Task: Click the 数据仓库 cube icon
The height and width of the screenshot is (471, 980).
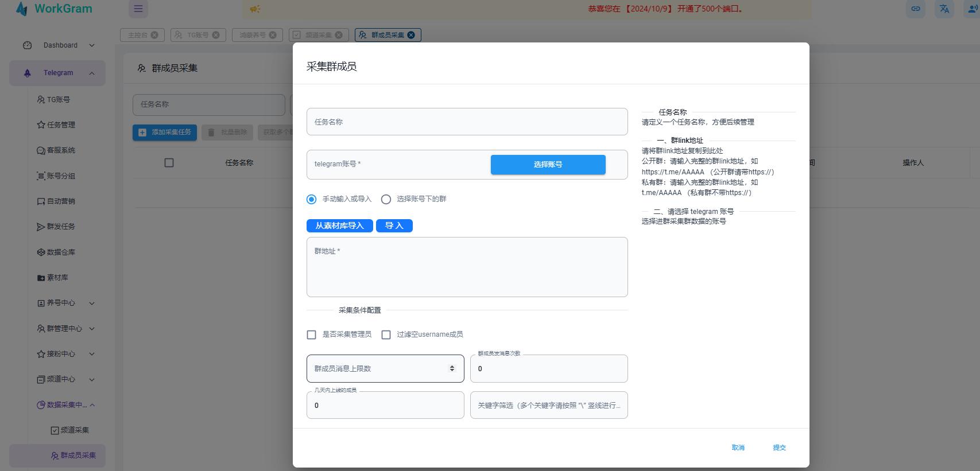Action: (x=41, y=252)
